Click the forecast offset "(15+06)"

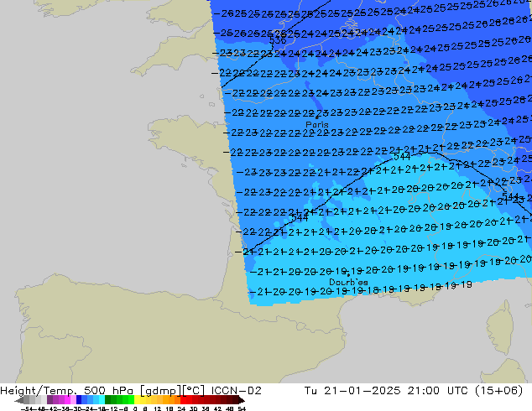[x=498, y=391]
